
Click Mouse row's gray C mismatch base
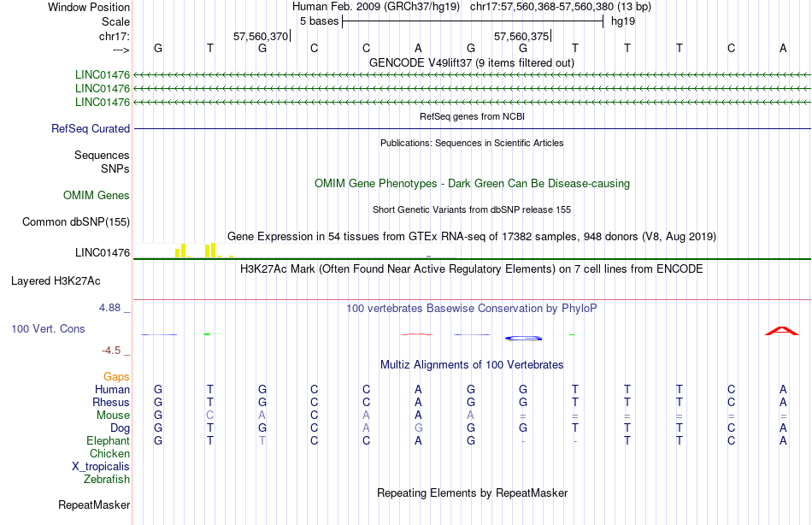(209, 416)
